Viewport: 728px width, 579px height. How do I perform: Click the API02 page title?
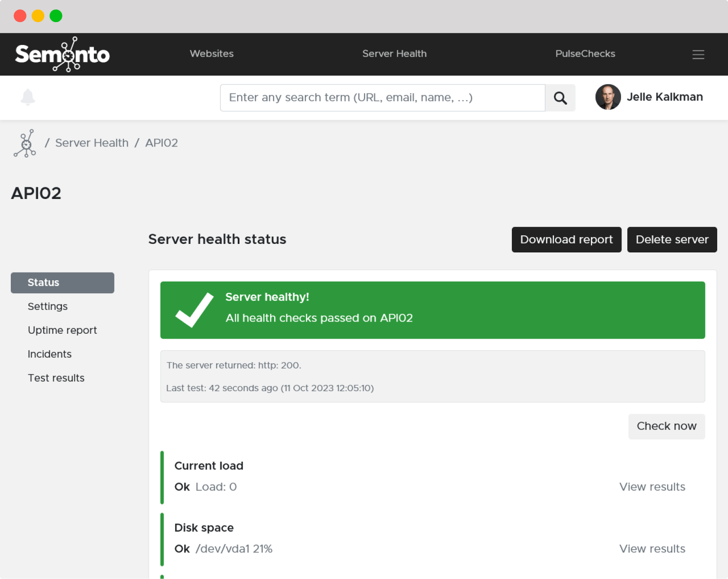coord(36,193)
